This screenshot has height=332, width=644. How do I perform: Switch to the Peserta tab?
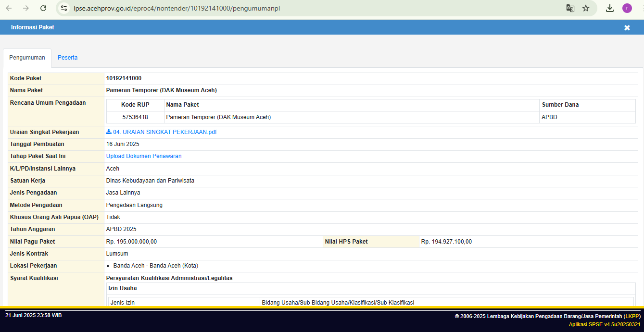pos(67,58)
